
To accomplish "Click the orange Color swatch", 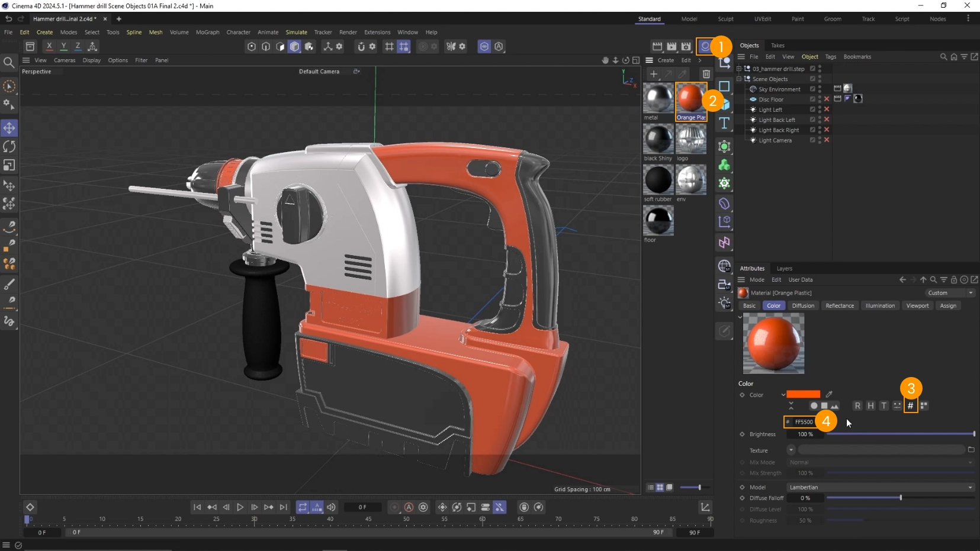I will 803,394.
